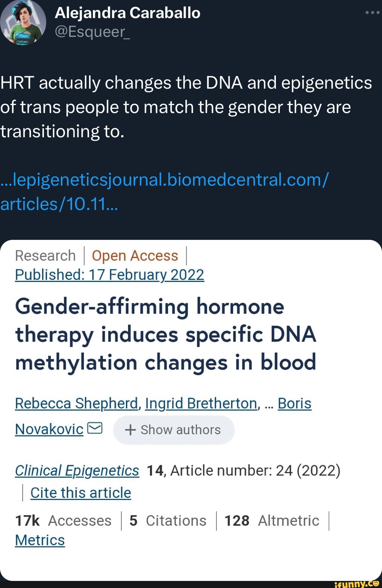This screenshot has height=588, width=382.
Task: Select the Open Access label
Action: click(x=135, y=255)
